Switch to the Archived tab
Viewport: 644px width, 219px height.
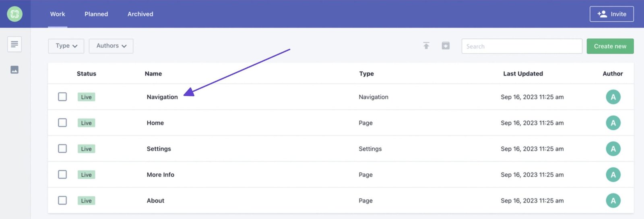click(x=140, y=14)
